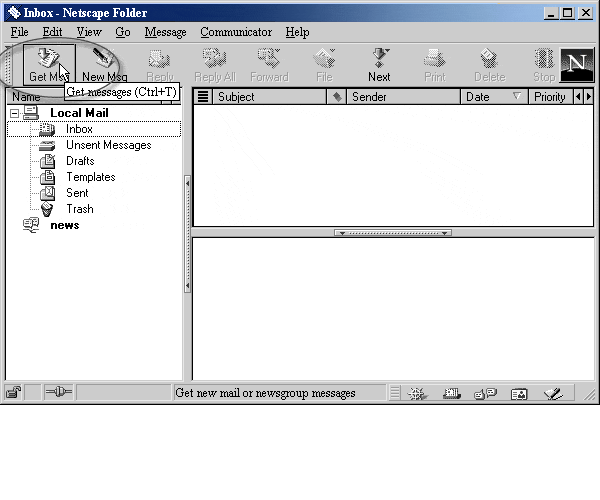Click the Netscape N logo
The width and height of the screenshot is (600, 500).
577,65
